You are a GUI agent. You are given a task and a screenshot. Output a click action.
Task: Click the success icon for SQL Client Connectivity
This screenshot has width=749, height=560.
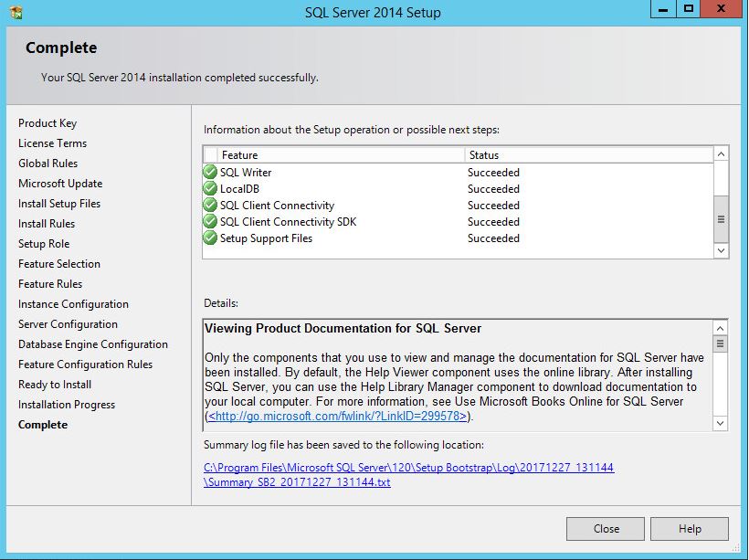point(210,205)
